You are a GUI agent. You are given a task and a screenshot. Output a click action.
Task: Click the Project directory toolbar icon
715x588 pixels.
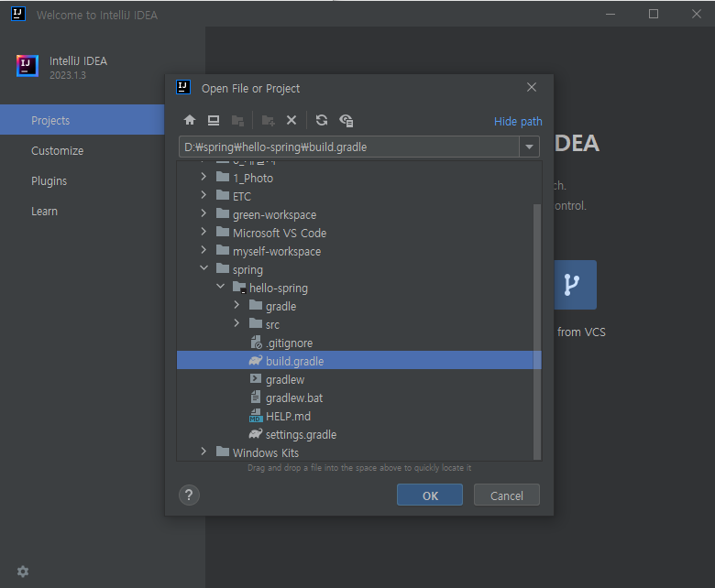237,120
